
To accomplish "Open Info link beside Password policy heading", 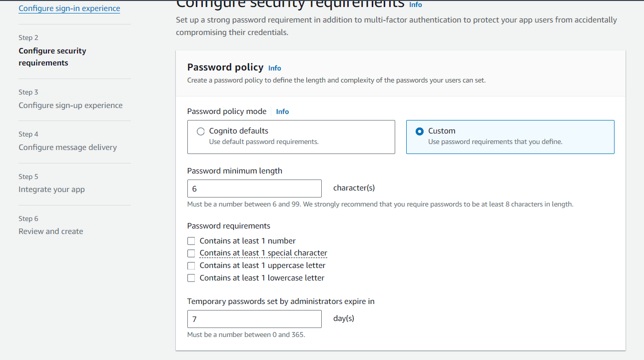I will [x=275, y=68].
